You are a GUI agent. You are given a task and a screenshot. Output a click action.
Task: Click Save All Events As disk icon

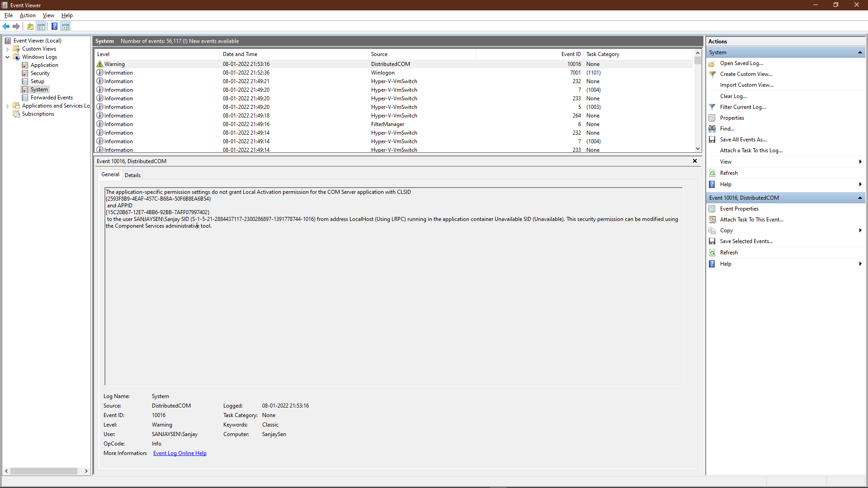click(x=712, y=140)
